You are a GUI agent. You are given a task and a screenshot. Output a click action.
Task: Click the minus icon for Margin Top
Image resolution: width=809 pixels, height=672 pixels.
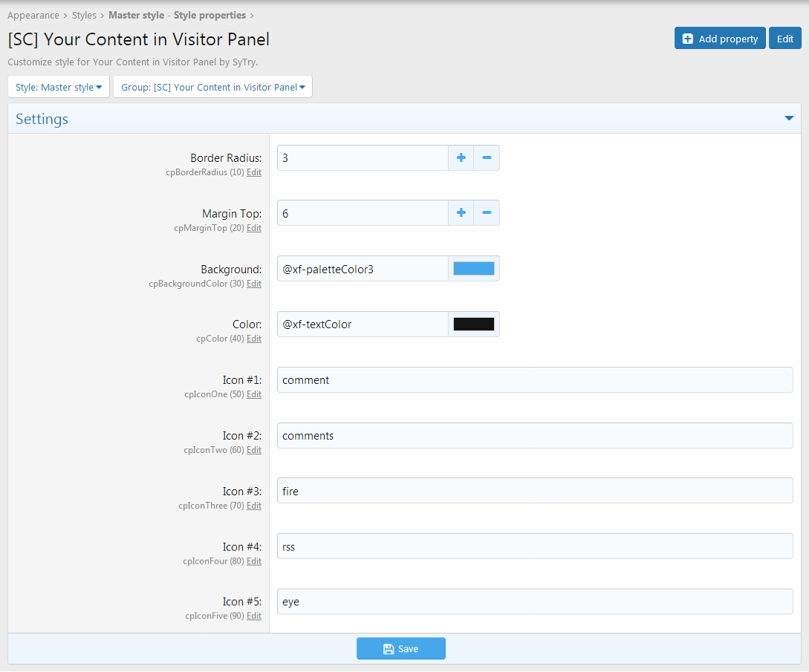click(487, 213)
